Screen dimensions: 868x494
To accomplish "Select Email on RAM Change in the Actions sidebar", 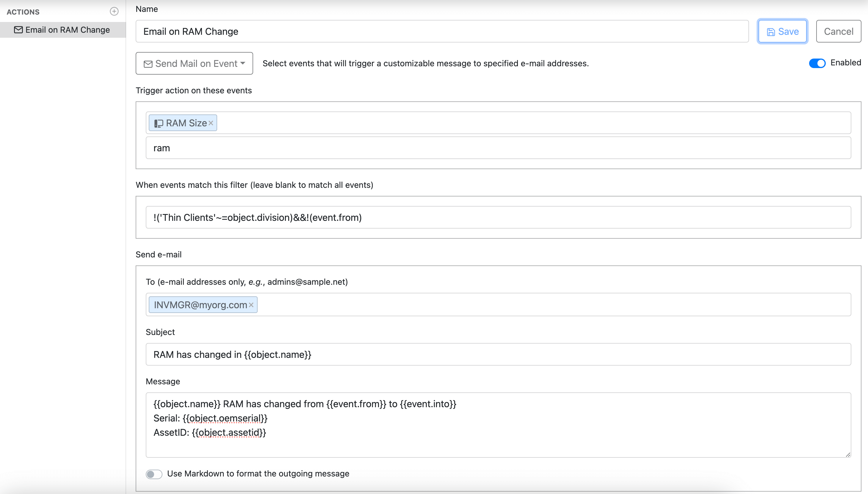I will (x=63, y=30).
